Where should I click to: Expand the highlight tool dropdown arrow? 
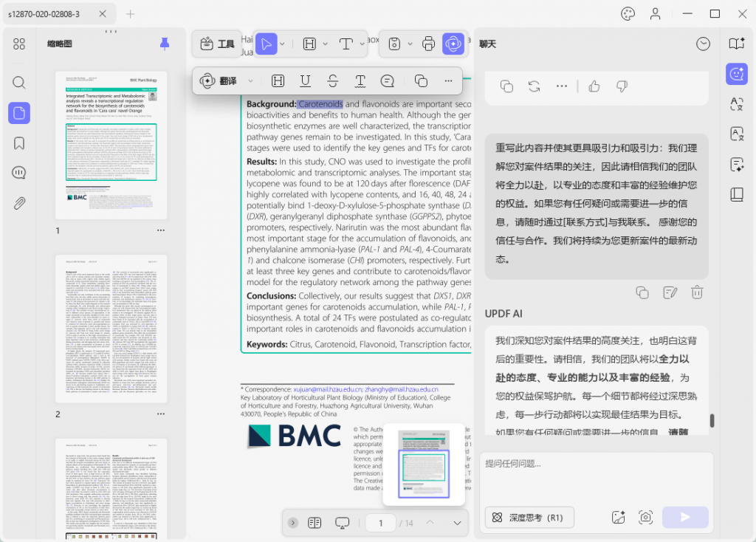click(326, 44)
